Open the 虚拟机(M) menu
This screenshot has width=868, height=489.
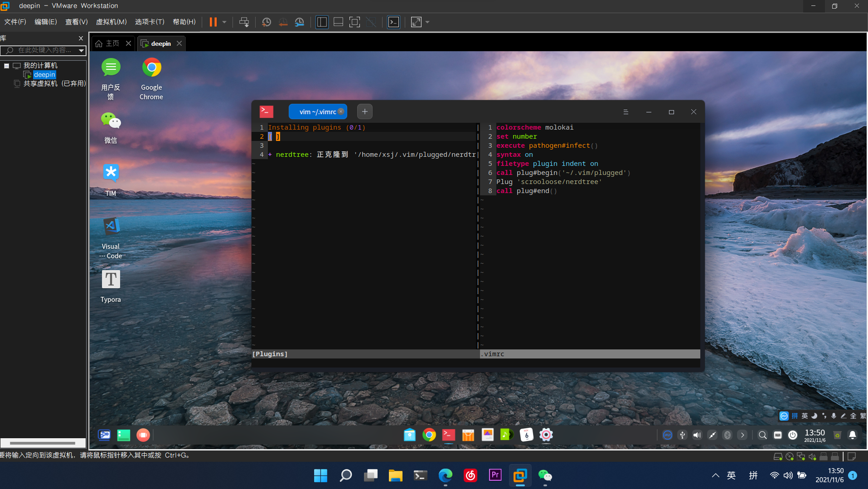coord(111,22)
